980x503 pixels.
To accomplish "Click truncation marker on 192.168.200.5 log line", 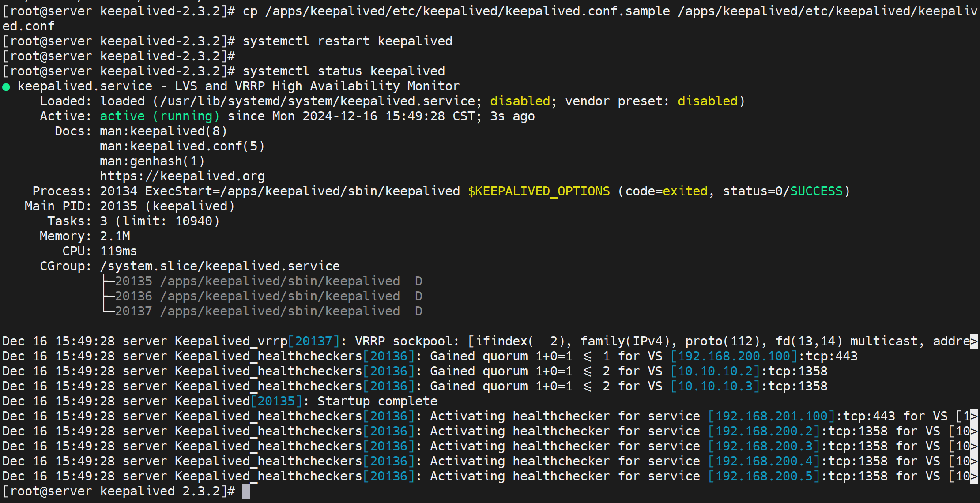I will coord(974,476).
